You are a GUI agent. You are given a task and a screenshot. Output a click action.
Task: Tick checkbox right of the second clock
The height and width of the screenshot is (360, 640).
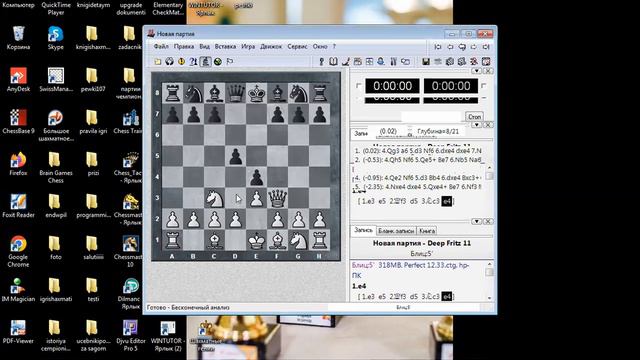pos(484,86)
